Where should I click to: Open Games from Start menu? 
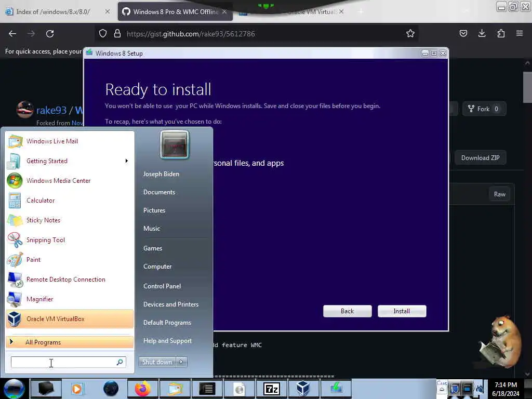click(x=153, y=248)
